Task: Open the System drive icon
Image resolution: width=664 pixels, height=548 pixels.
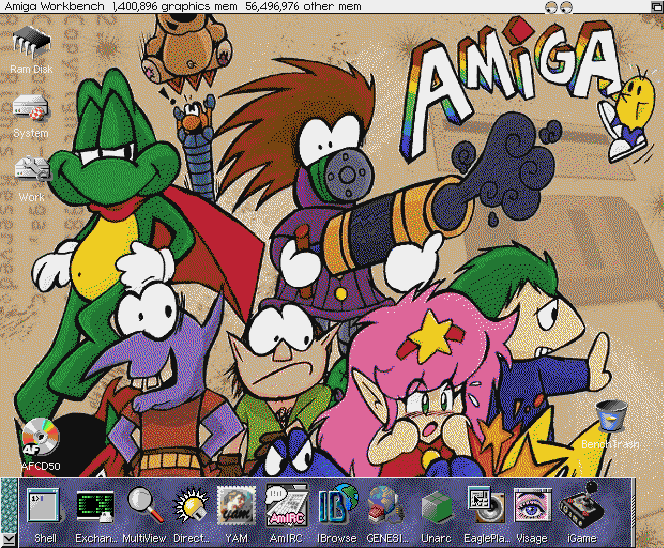Action: pyautogui.click(x=31, y=110)
